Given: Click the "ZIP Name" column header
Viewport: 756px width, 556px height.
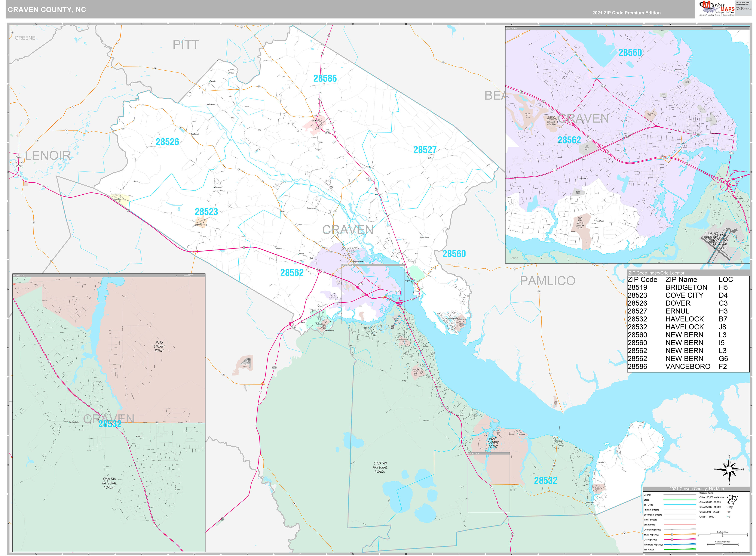Looking at the screenshot, I should (x=681, y=280).
